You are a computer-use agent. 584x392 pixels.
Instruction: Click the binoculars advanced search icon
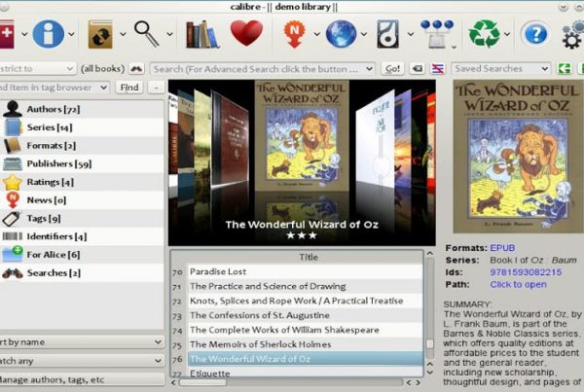136,69
